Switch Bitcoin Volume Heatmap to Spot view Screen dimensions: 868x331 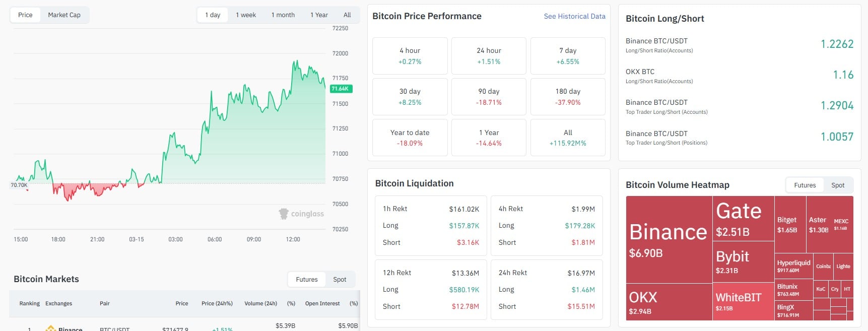point(837,185)
